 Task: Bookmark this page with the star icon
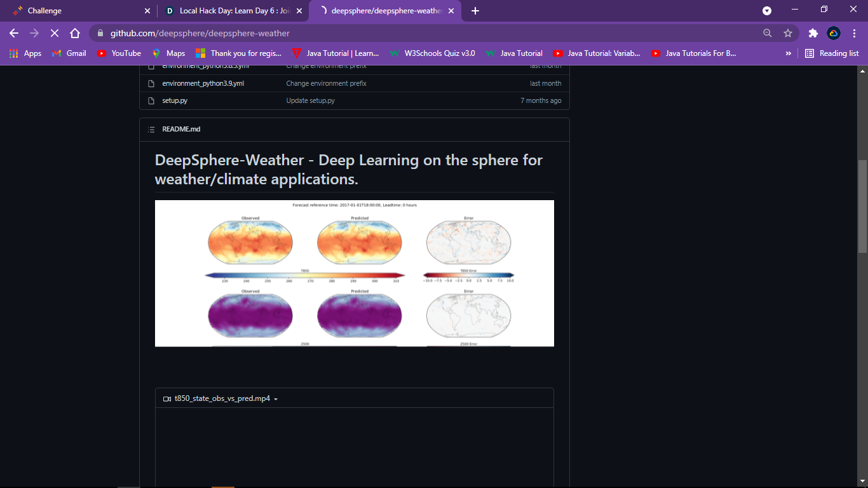788,33
